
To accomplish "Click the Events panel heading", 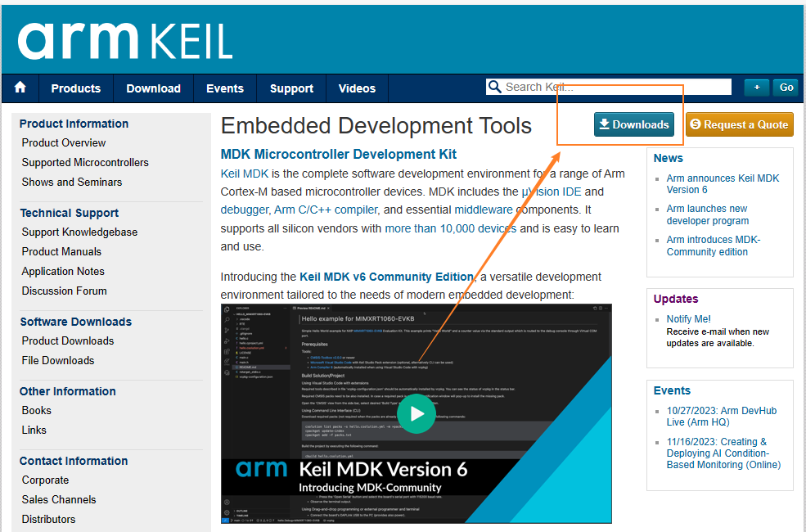I will 672,390.
